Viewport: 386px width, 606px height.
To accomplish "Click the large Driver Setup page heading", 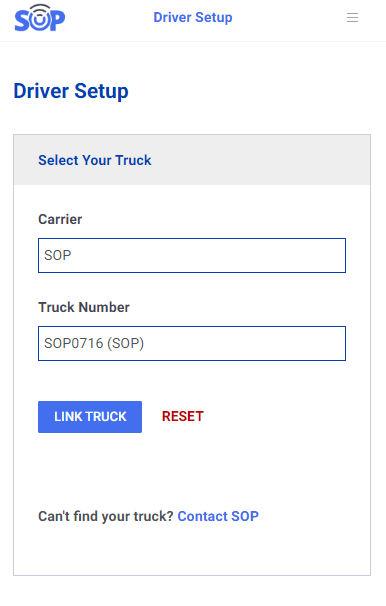I will pos(71,91).
